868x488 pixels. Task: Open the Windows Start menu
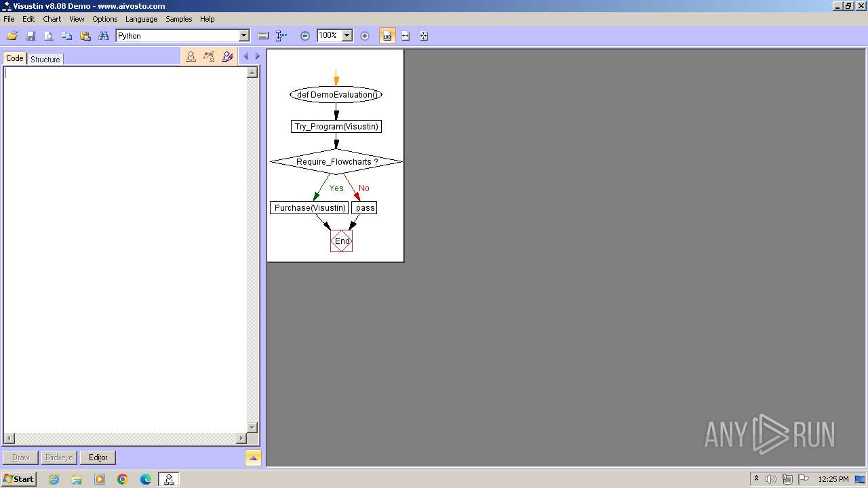[x=18, y=479]
